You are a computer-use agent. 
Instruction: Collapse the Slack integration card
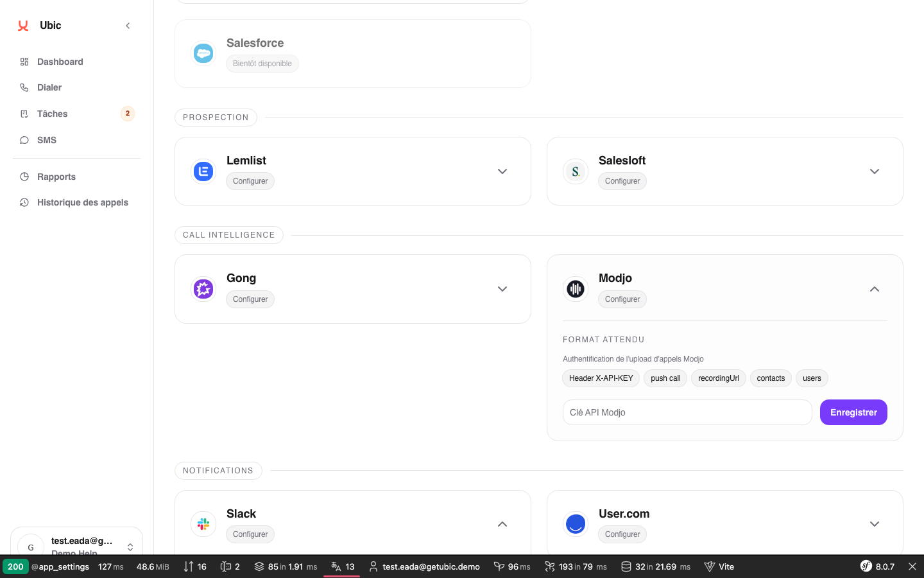(502, 524)
